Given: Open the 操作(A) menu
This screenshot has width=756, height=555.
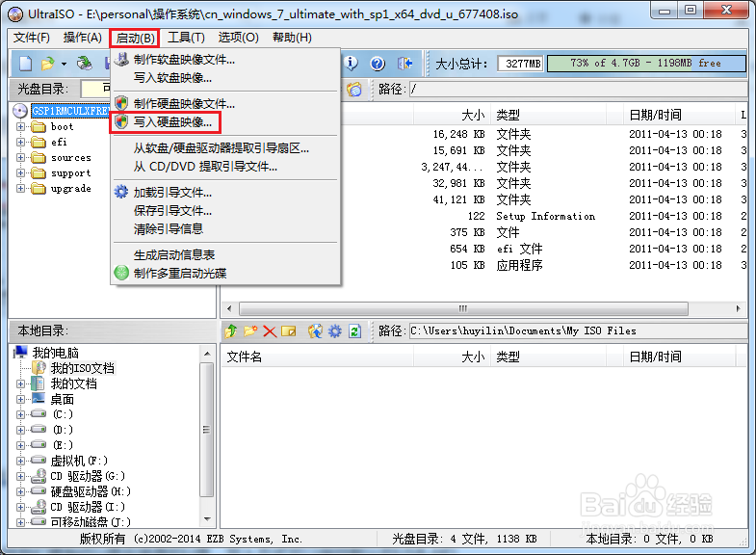Looking at the screenshot, I should (83, 38).
